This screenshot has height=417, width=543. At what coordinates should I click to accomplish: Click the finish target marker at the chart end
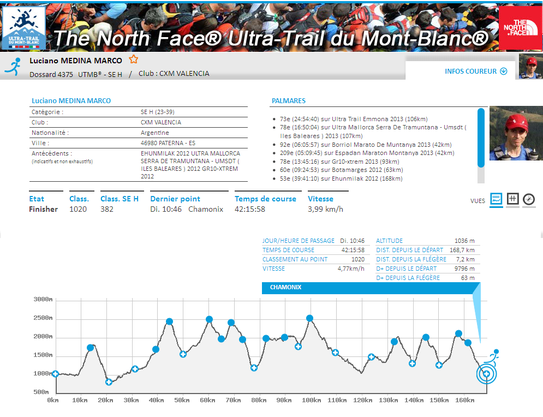click(487, 374)
